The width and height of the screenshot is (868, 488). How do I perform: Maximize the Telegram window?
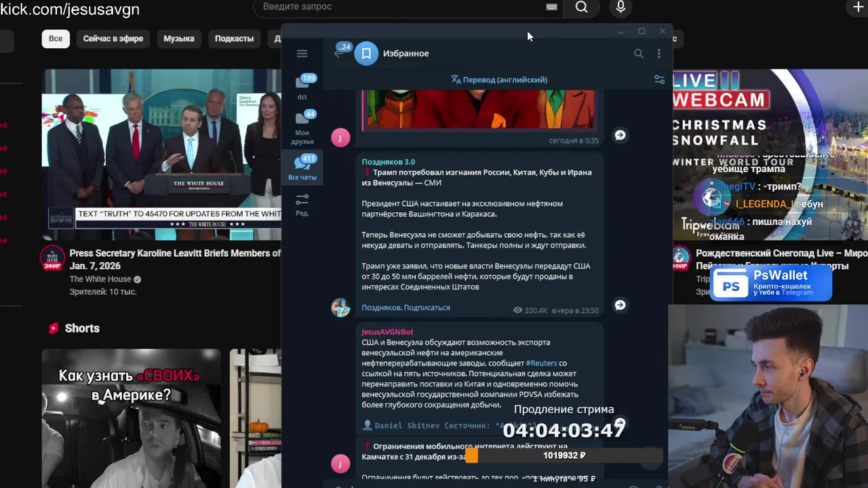pyautogui.click(x=642, y=31)
